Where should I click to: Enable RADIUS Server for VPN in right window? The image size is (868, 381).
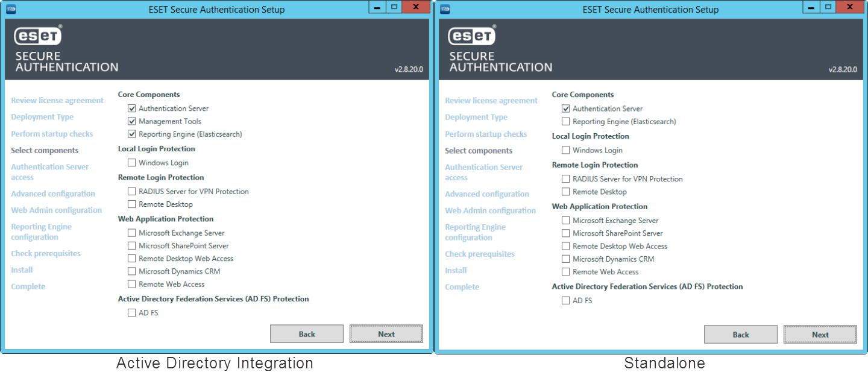pyautogui.click(x=565, y=179)
